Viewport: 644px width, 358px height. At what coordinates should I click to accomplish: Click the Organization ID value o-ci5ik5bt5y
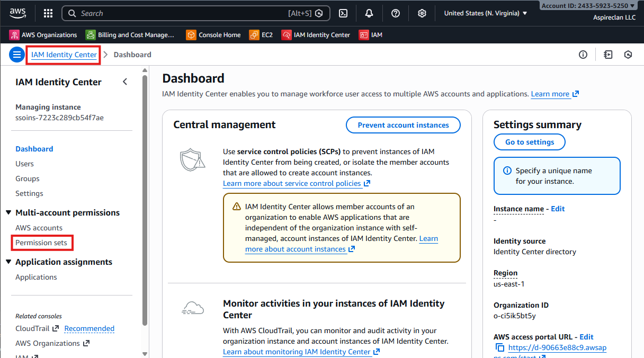(x=515, y=316)
